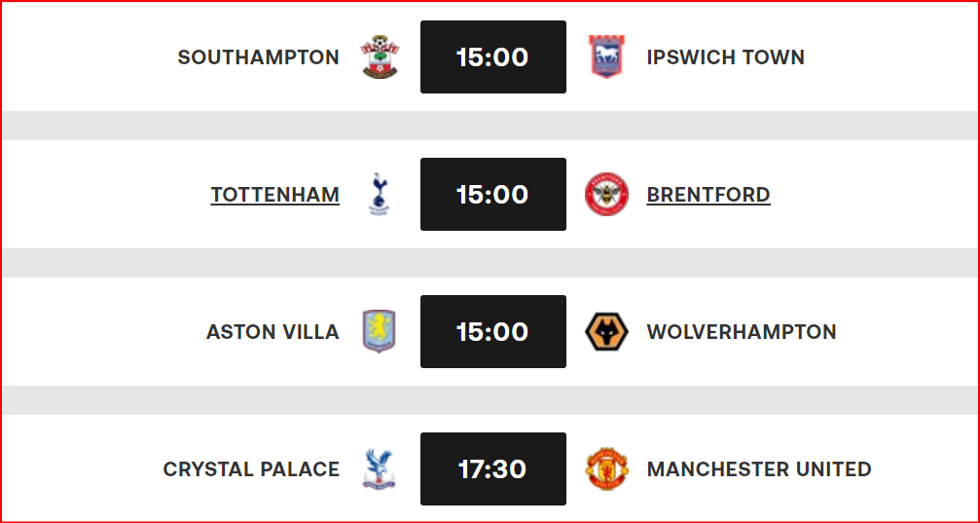Select the Manchester United team name

tap(759, 469)
